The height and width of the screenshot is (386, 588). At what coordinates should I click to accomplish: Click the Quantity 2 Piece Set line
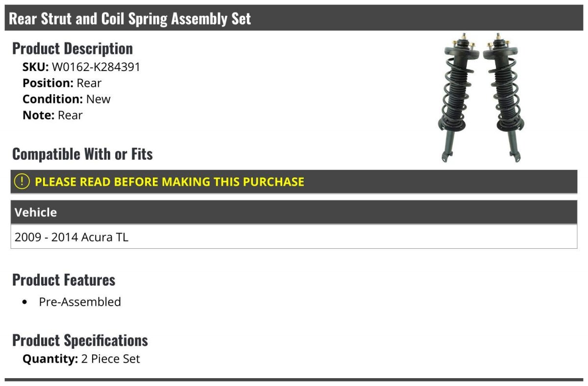click(81, 359)
